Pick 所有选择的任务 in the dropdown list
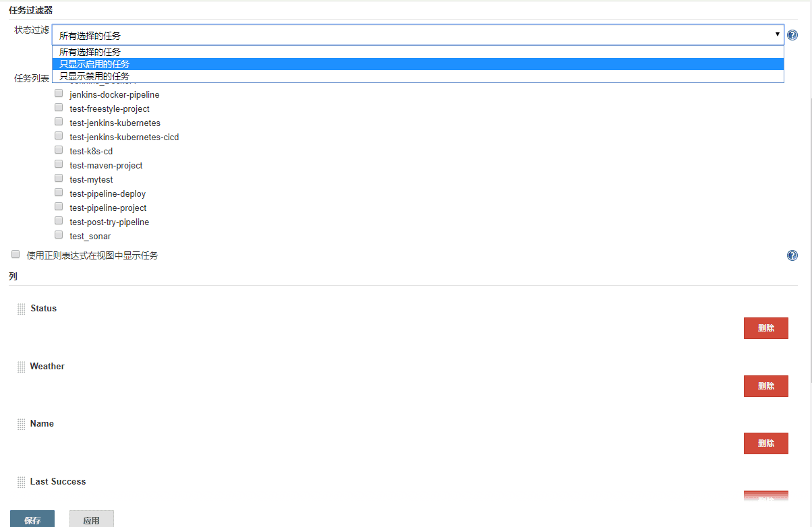Screen dimensions: 812x527 coord(90,52)
